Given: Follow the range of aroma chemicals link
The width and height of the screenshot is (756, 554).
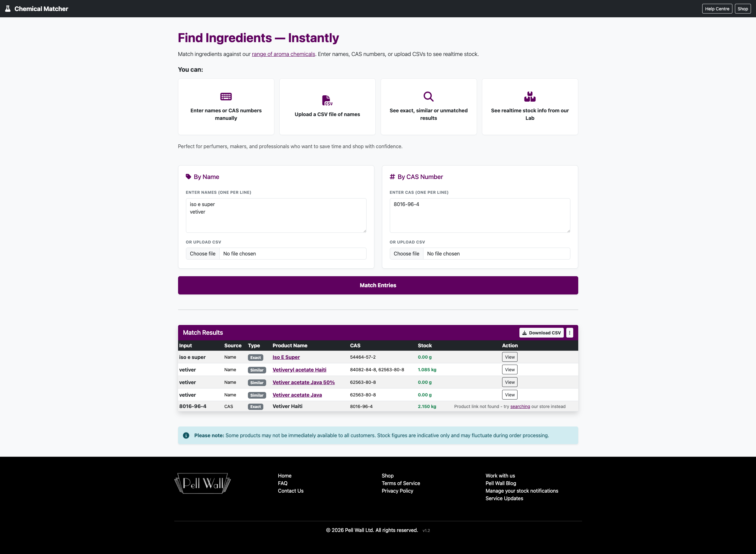Looking at the screenshot, I should click(283, 54).
